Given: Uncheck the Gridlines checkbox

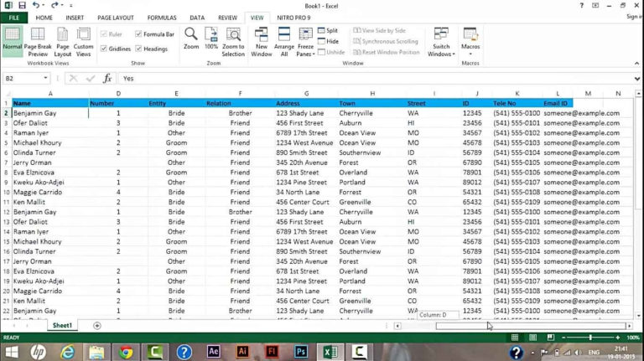Looking at the screenshot, I should pyautogui.click(x=104, y=49).
